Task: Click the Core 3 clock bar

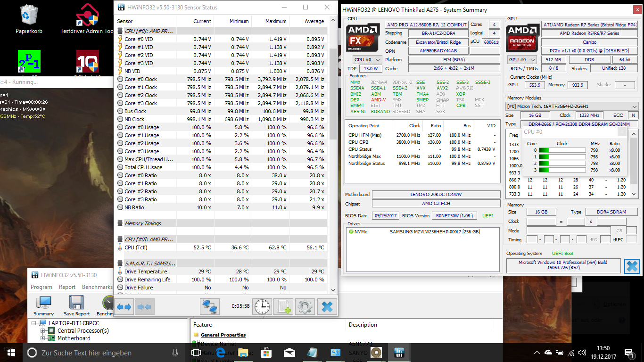Action: click(x=562, y=170)
